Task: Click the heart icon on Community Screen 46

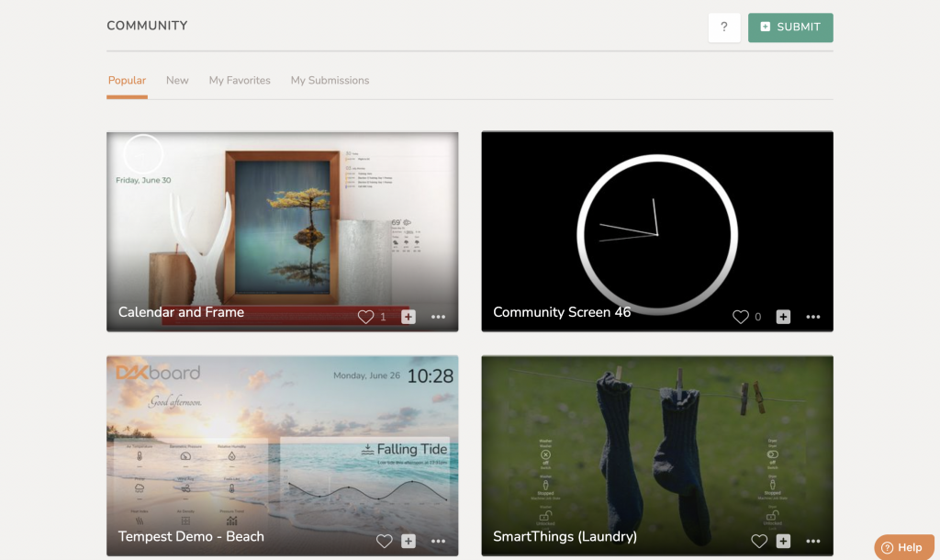Action: pyautogui.click(x=740, y=316)
